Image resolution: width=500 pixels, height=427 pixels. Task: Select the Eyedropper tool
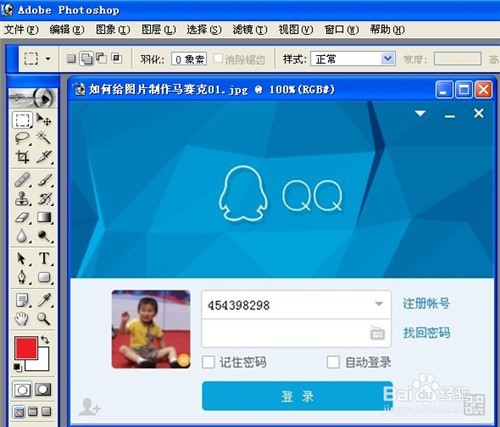pos(44,300)
